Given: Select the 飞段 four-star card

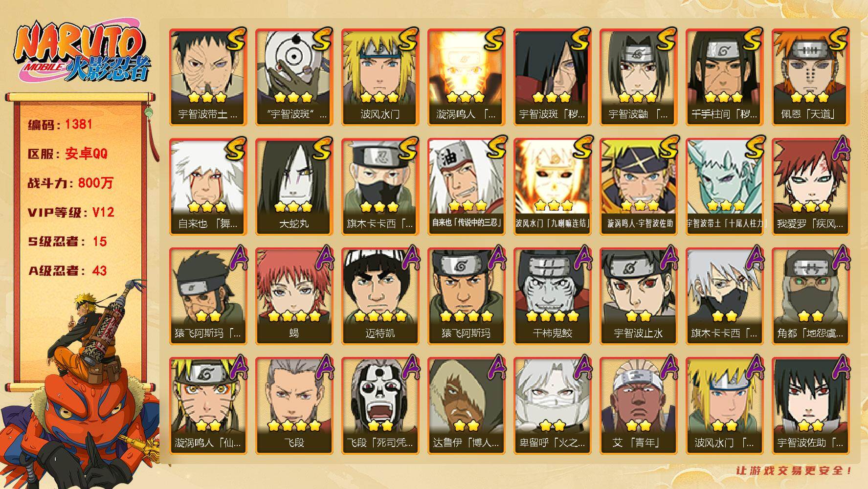Looking at the screenshot, I should [294, 405].
